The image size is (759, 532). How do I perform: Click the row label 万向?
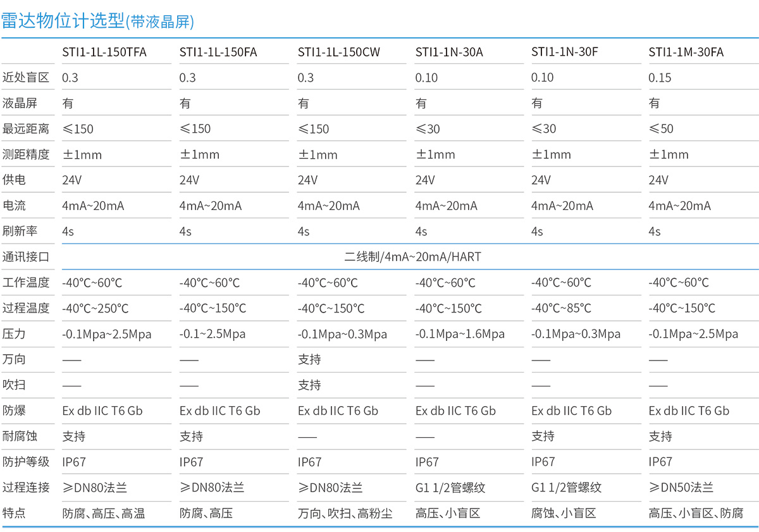[14, 359]
